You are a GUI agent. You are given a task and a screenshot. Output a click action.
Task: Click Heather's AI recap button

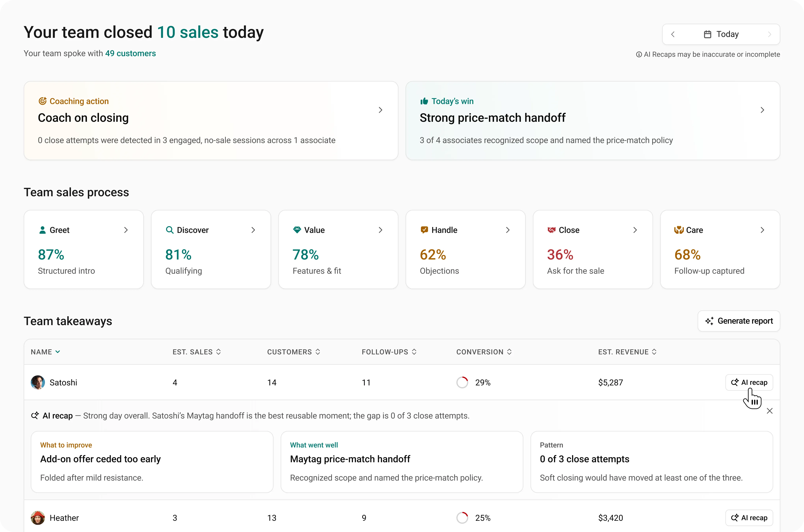coord(749,518)
